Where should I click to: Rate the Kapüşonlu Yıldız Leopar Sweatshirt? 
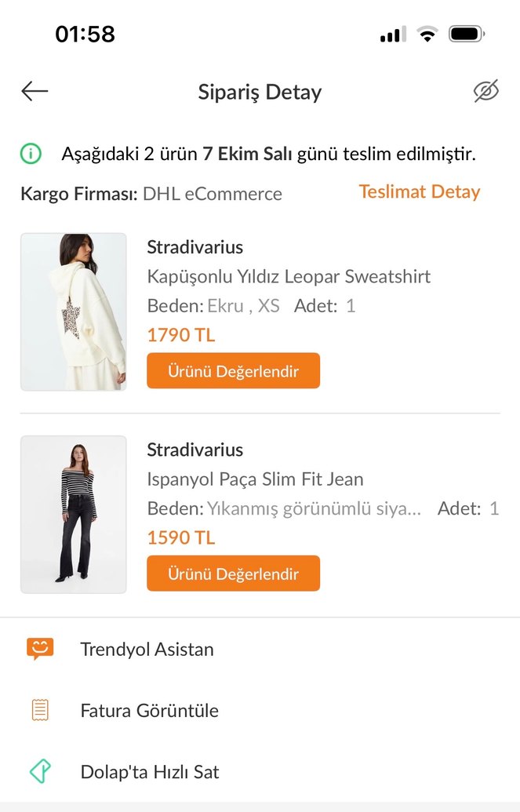coord(233,371)
